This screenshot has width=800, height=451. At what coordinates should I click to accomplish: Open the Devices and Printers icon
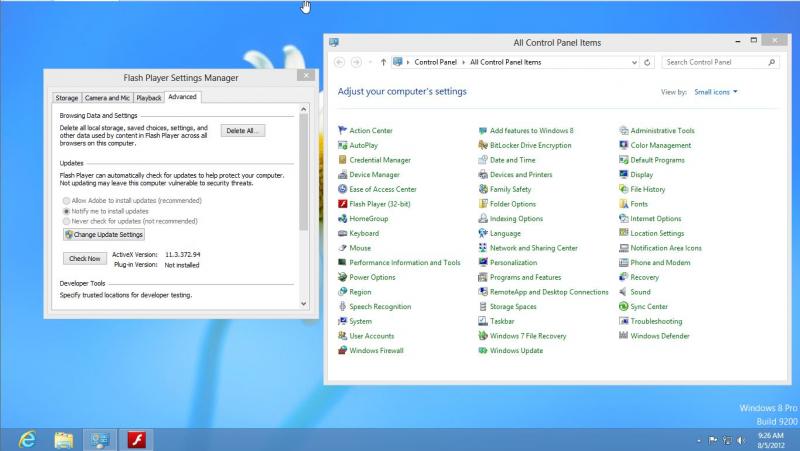pyautogui.click(x=483, y=174)
